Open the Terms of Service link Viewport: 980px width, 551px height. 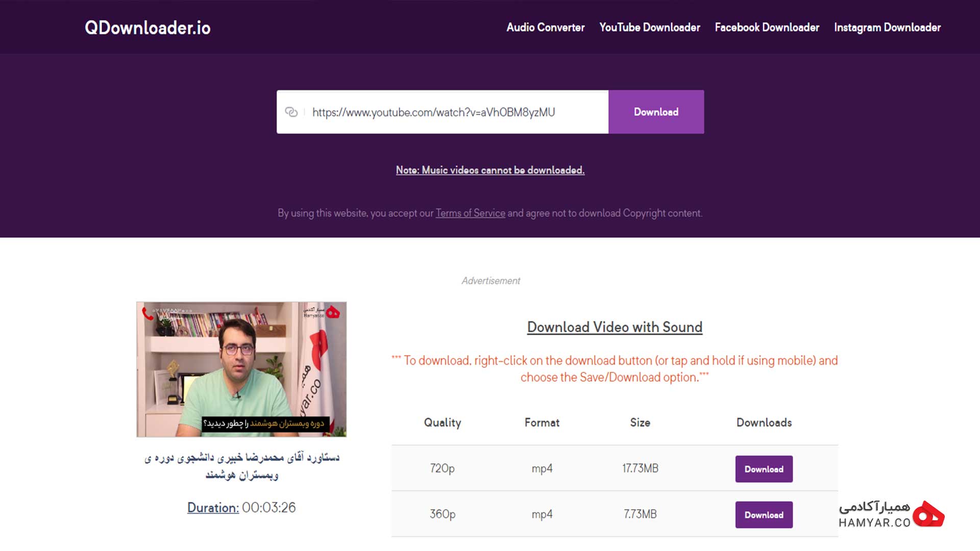click(x=470, y=213)
